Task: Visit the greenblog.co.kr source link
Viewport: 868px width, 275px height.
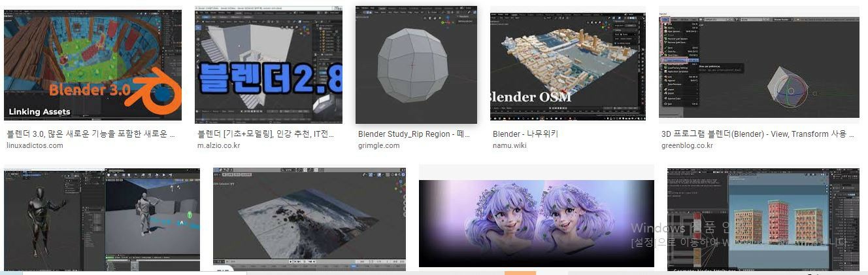Action: [x=687, y=145]
